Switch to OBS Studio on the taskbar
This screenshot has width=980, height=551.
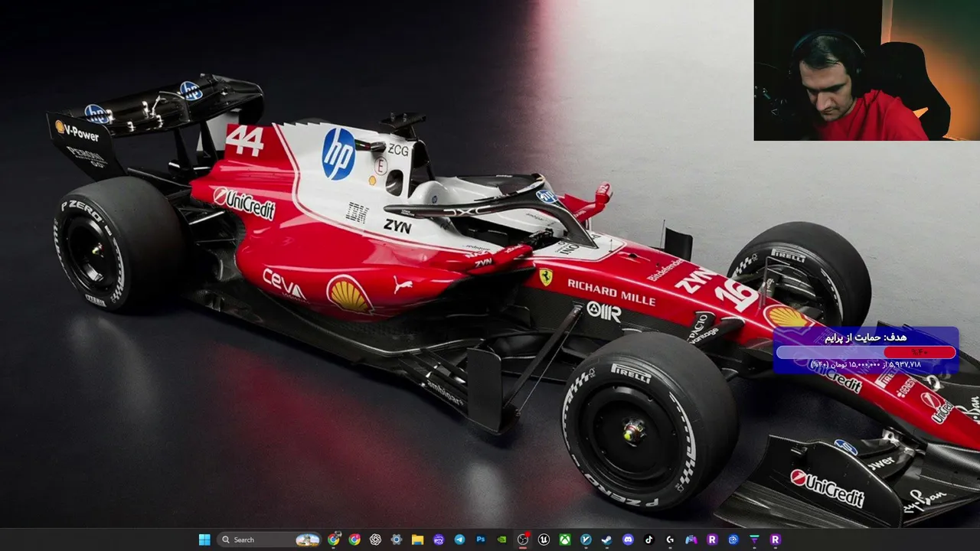523,540
